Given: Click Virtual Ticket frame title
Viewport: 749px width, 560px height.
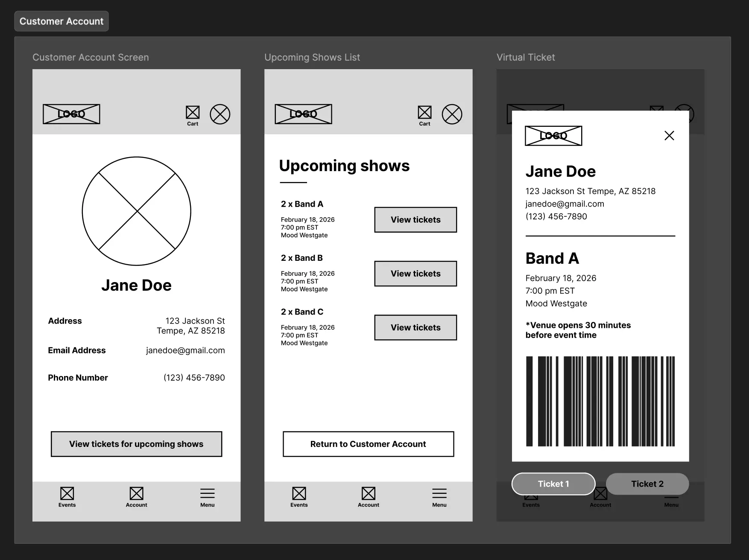Looking at the screenshot, I should tap(526, 57).
